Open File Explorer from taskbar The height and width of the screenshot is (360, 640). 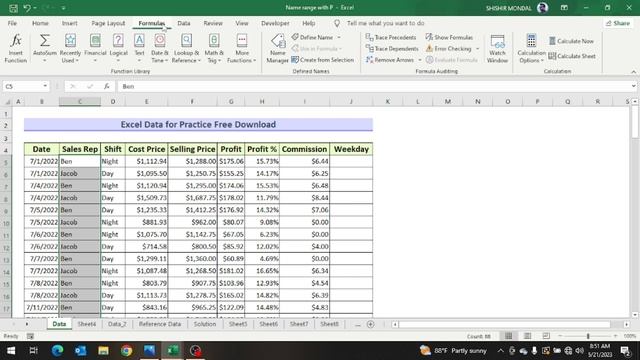coord(103,351)
